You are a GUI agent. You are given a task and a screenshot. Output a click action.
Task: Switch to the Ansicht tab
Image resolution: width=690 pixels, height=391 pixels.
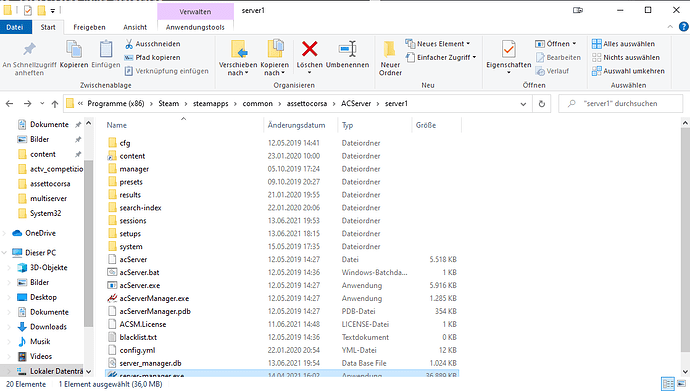click(135, 27)
